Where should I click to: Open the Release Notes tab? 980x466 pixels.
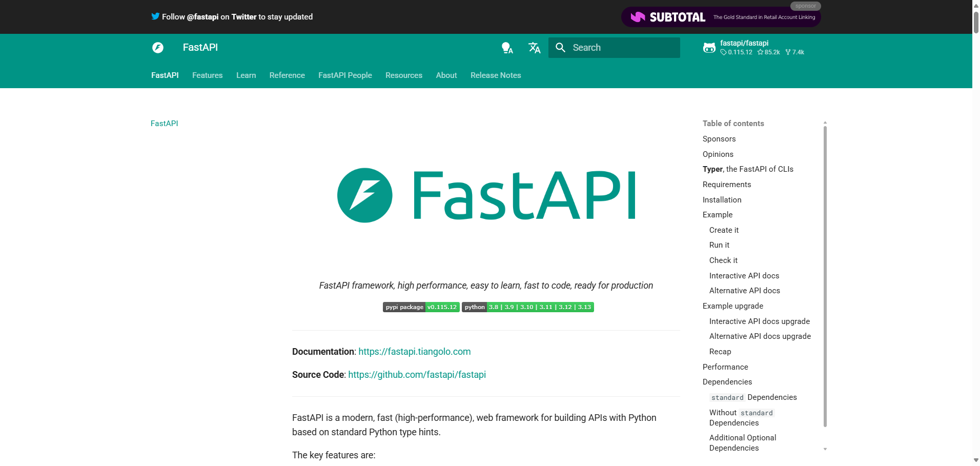[496, 75]
